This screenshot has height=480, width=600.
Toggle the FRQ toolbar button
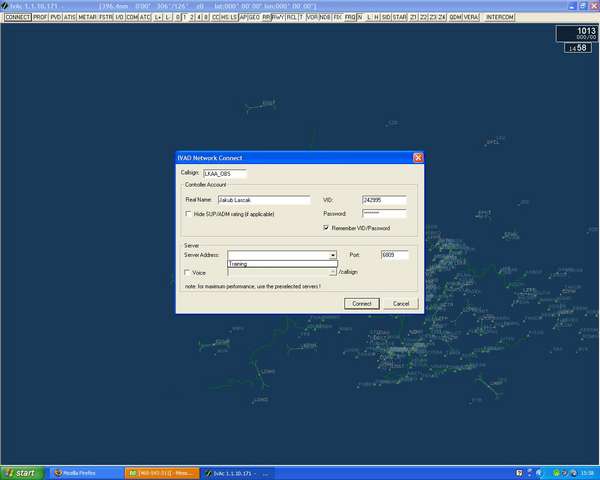click(350, 17)
